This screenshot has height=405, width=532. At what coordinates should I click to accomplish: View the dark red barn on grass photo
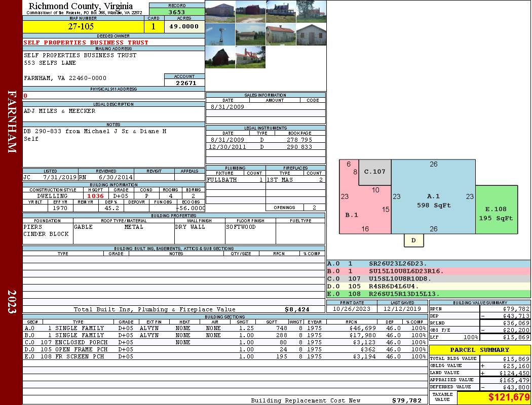[220, 57]
